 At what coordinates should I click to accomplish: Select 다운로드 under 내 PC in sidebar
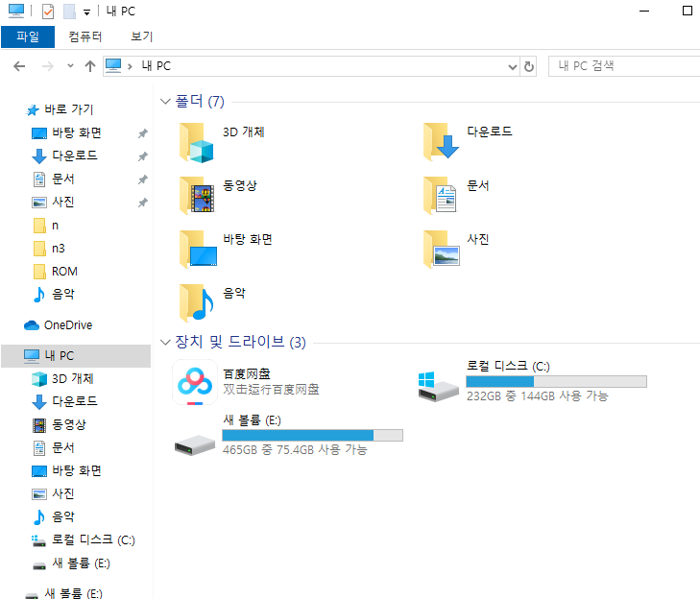coord(75,401)
